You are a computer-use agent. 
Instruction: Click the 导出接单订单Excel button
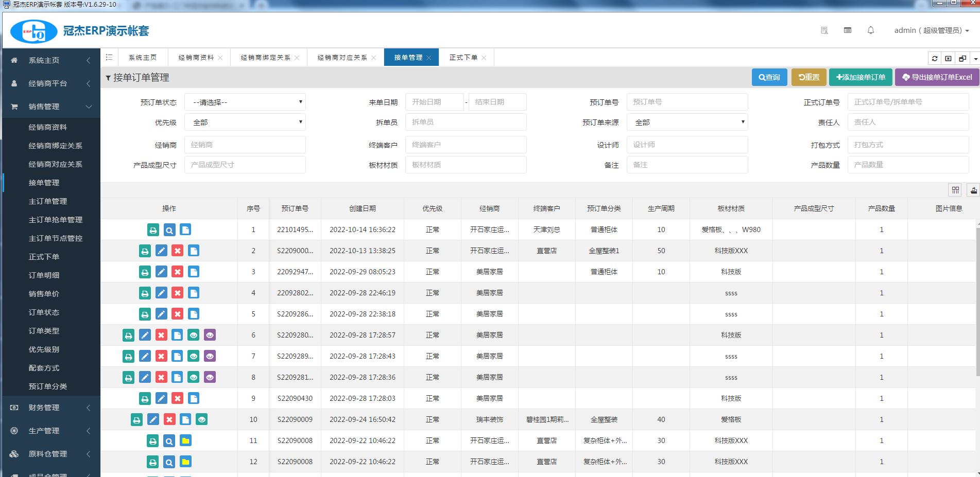click(x=937, y=77)
